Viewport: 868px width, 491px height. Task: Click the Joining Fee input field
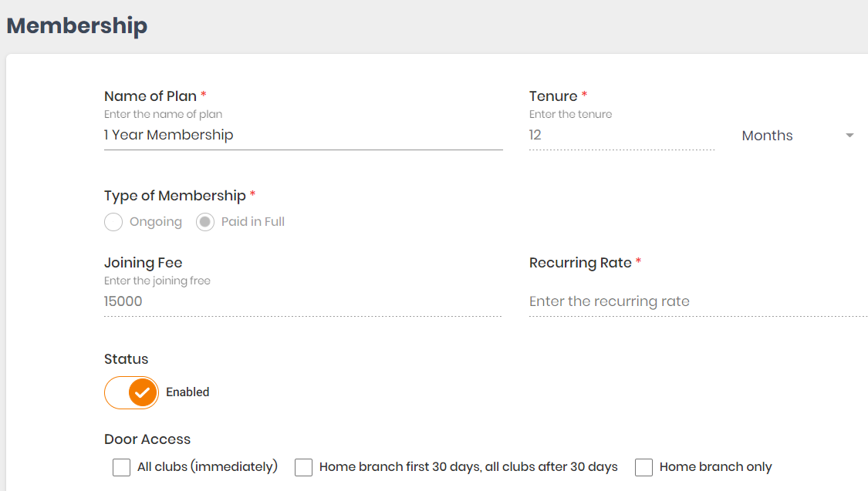(x=302, y=301)
